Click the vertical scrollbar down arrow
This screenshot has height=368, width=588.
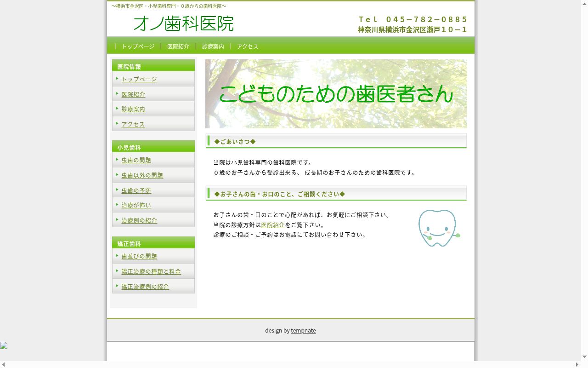coord(584,357)
